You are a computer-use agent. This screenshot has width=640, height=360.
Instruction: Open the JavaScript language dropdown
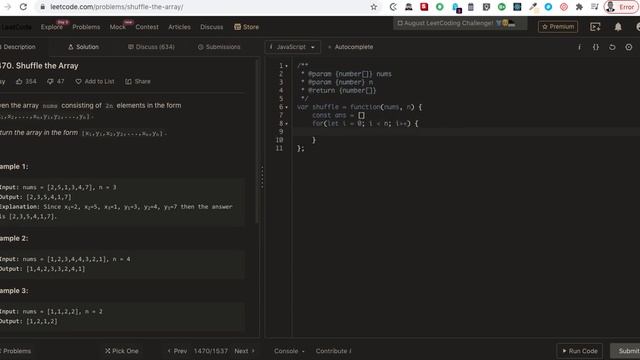tap(292, 47)
